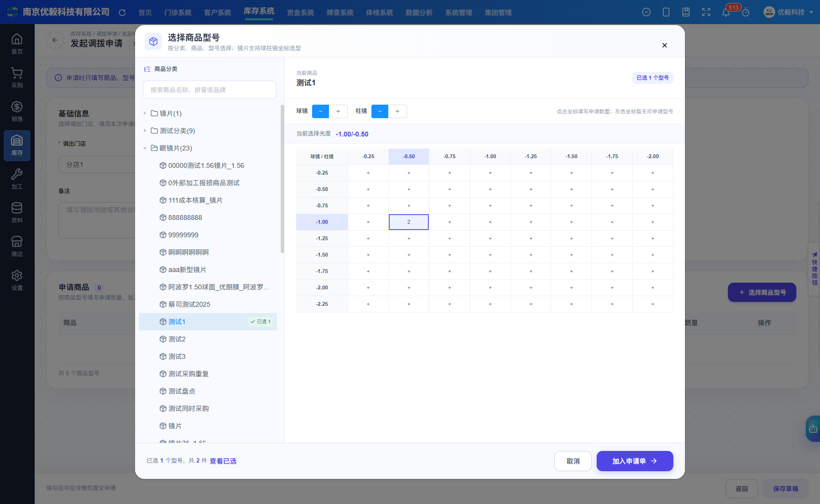Click the category tree scrollbar
The width and height of the screenshot is (820, 504).
282,178
